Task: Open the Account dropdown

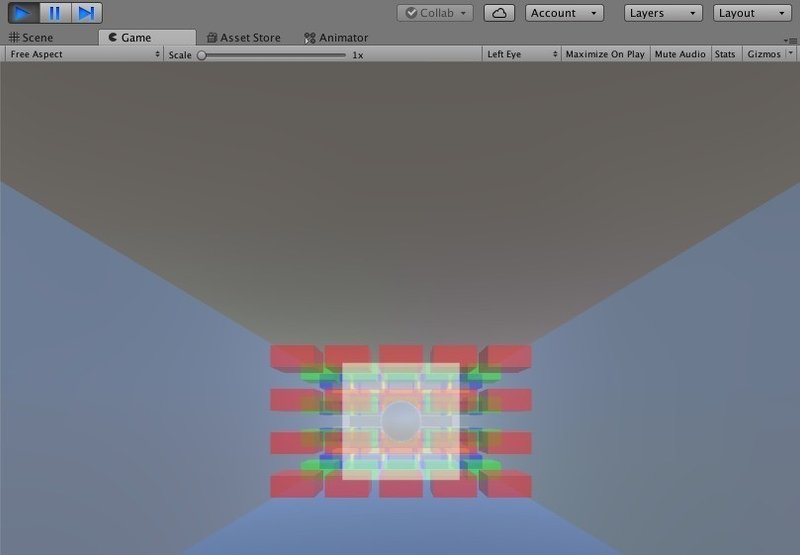Action: click(564, 13)
